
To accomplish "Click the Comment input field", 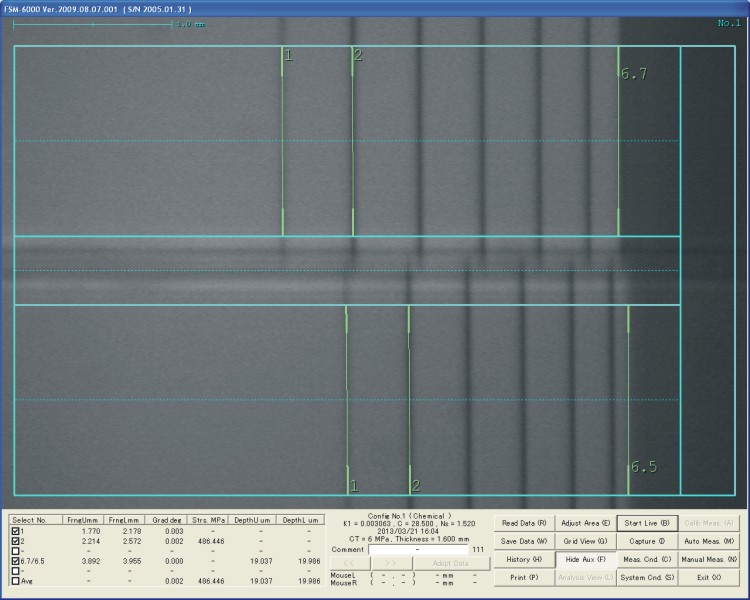I will coord(418,549).
